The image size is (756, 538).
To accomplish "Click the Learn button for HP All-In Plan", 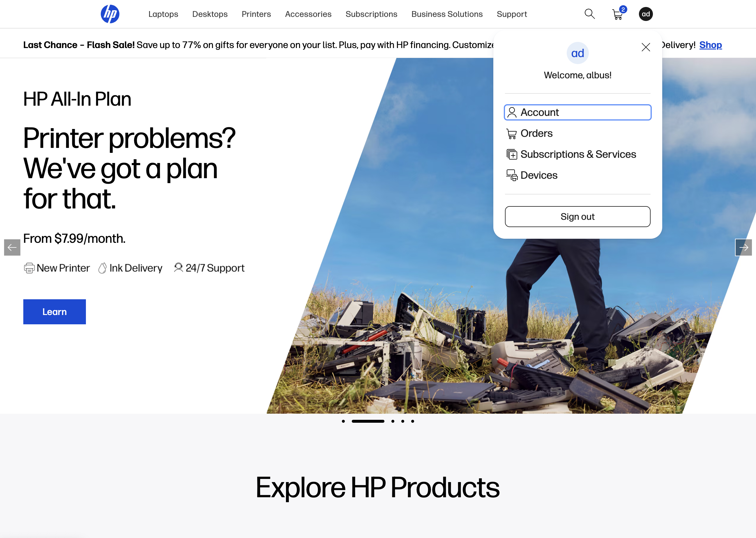I will pyautogui.click(x=54, y=312).
